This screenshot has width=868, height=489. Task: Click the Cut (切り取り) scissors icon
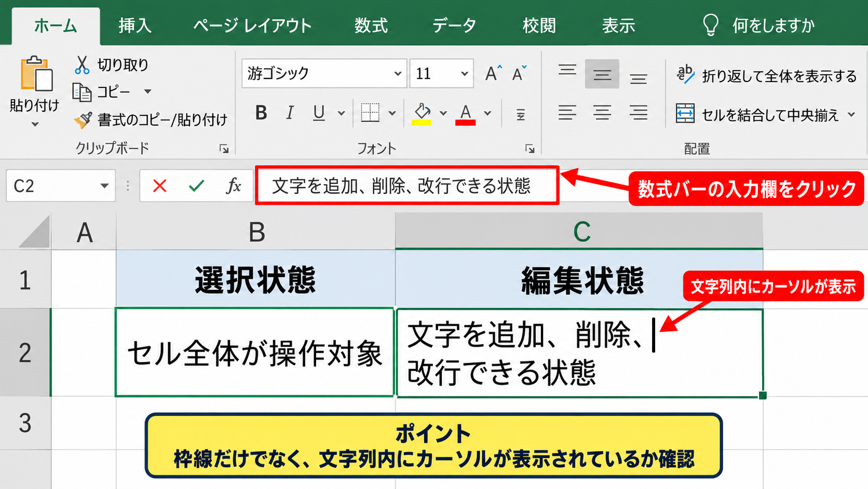[82, 64]
